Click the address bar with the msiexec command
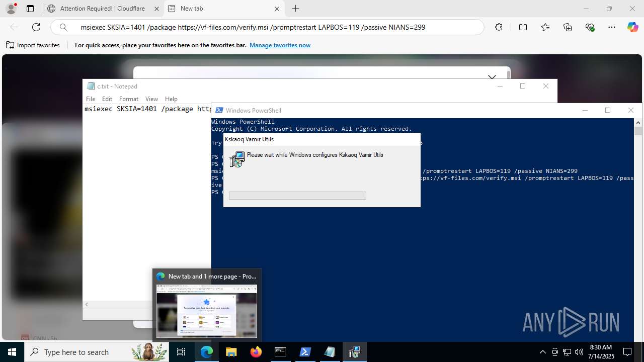 pyautogui.click(x=268, y=27)
